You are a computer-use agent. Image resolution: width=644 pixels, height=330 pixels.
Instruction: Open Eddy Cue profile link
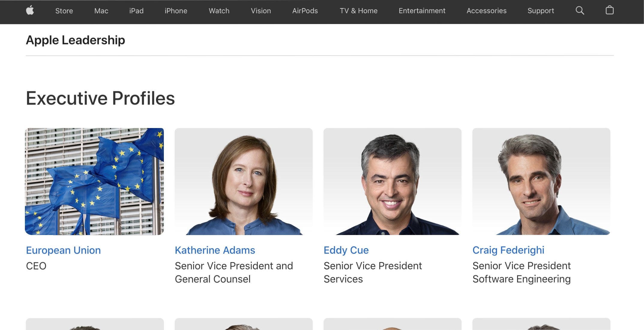[x=346, y=250]
